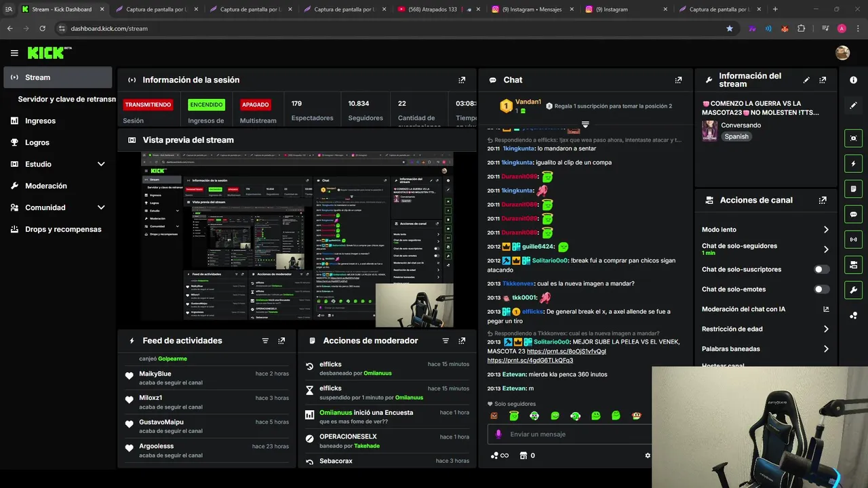Click the purple microphone icon in message box
Viewport: 868px width, 488px height.
pyautogui.click(x=498, y=434)
